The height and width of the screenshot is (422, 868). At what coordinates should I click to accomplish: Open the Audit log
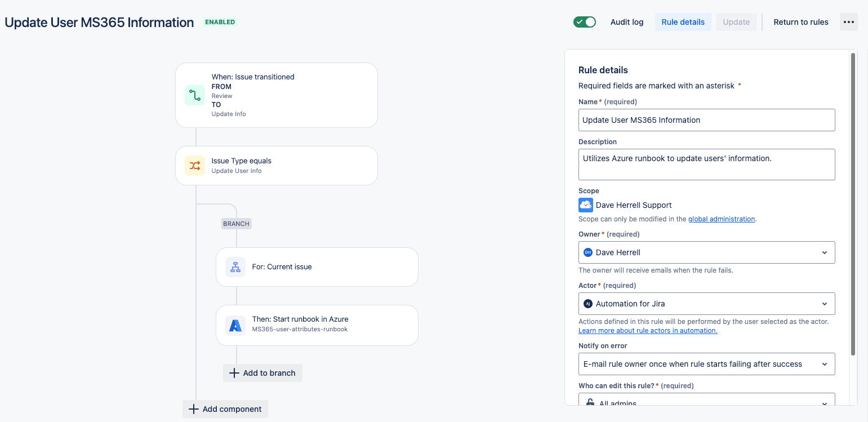pos(627,22)
